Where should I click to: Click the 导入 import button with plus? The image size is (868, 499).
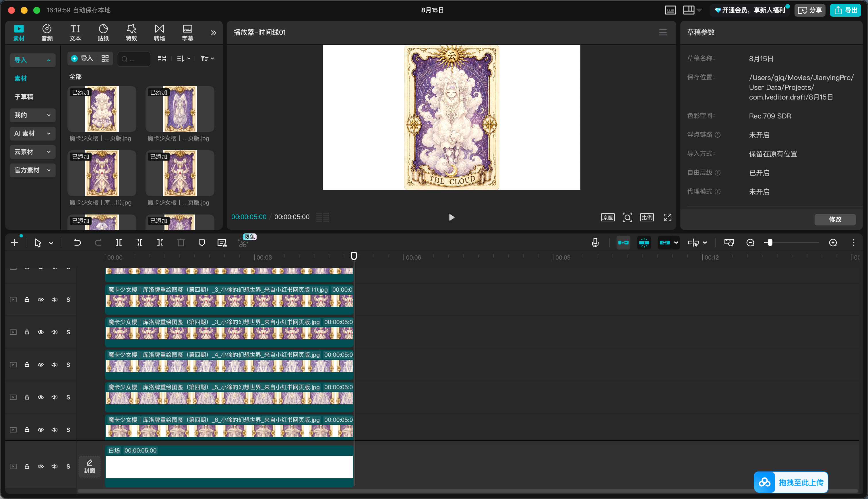(x=82, y=59)
